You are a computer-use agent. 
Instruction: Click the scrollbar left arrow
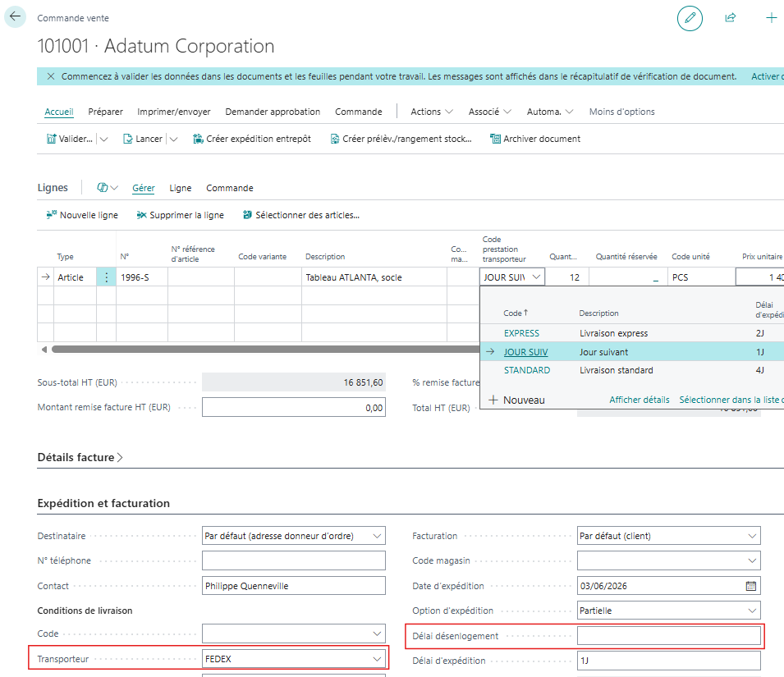(x=44, y=350)
